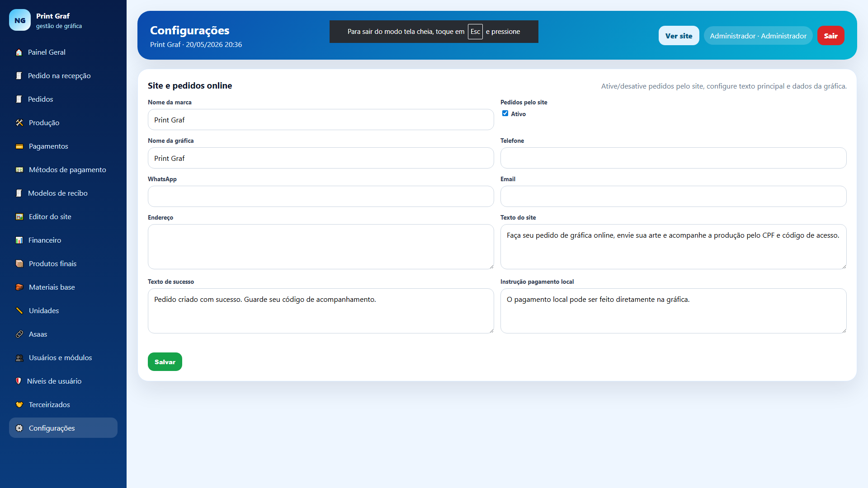The image size is (868, 488).
Task: Open the Pedidos section
Action: [x=63, y=99]
